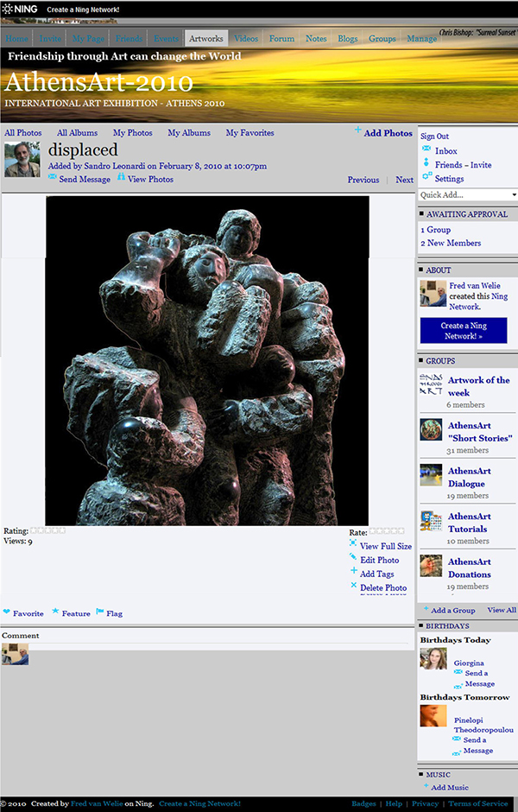Click the AthensArt Dialogue group icon
Viewport: 518px width, 812px height.
431,475
